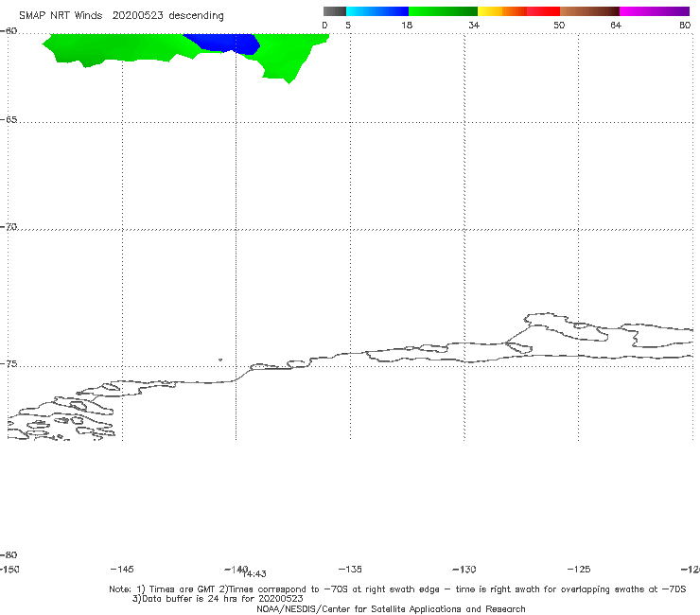This screenshot has width=700, height=615.
Task: Click the -135 longitude axis label
Action: 350,569
